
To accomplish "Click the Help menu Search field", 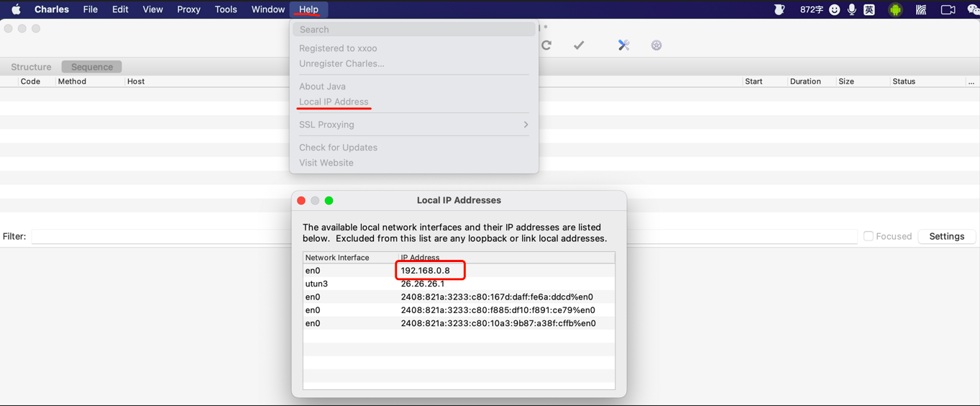I will (414, 30).
